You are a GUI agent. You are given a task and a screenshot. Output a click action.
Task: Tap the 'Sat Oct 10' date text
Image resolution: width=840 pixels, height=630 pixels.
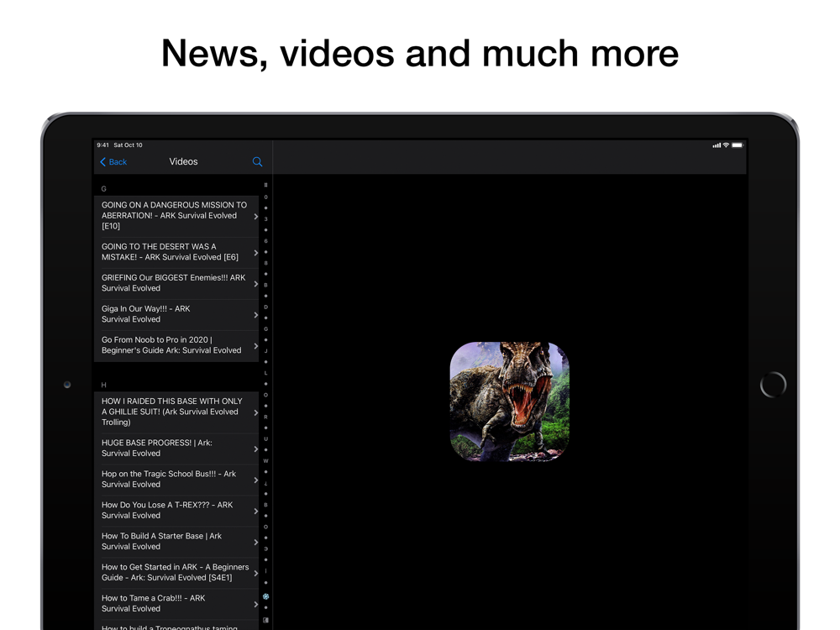point(128,145)
